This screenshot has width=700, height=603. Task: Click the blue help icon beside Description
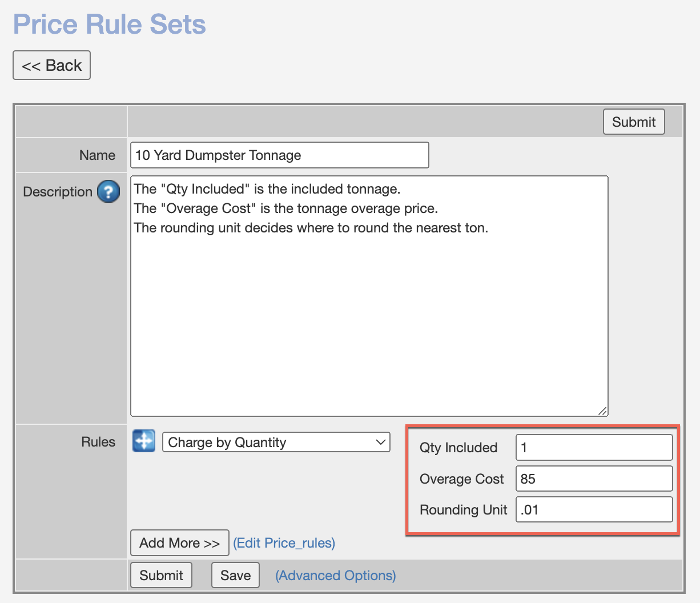pos(108,191)
